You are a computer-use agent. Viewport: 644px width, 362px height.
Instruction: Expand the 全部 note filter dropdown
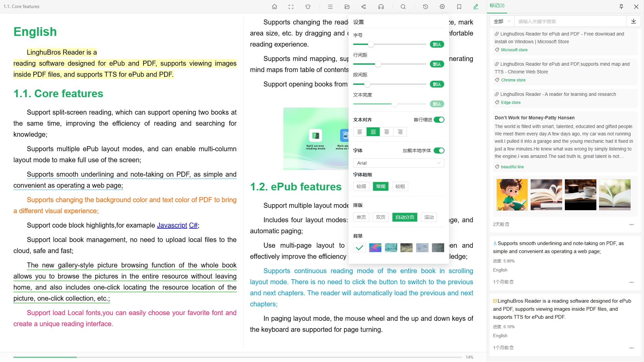(502, 21)
